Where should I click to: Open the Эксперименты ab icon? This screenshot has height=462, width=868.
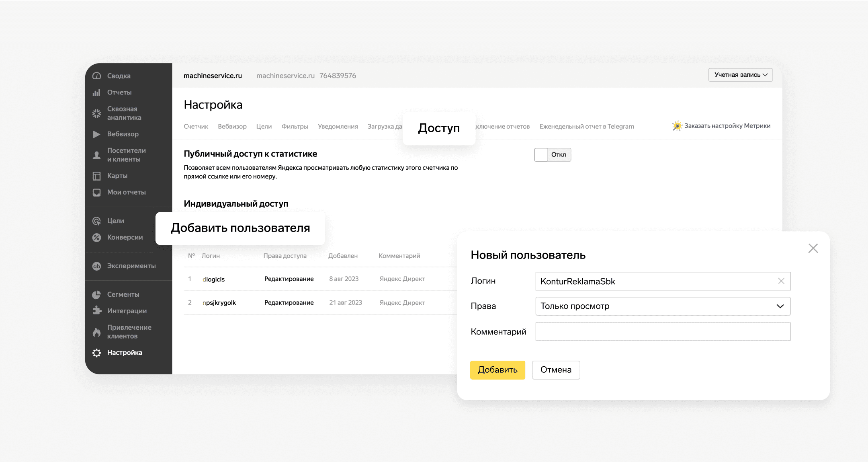pyautogui.click(x=96, y=266)
